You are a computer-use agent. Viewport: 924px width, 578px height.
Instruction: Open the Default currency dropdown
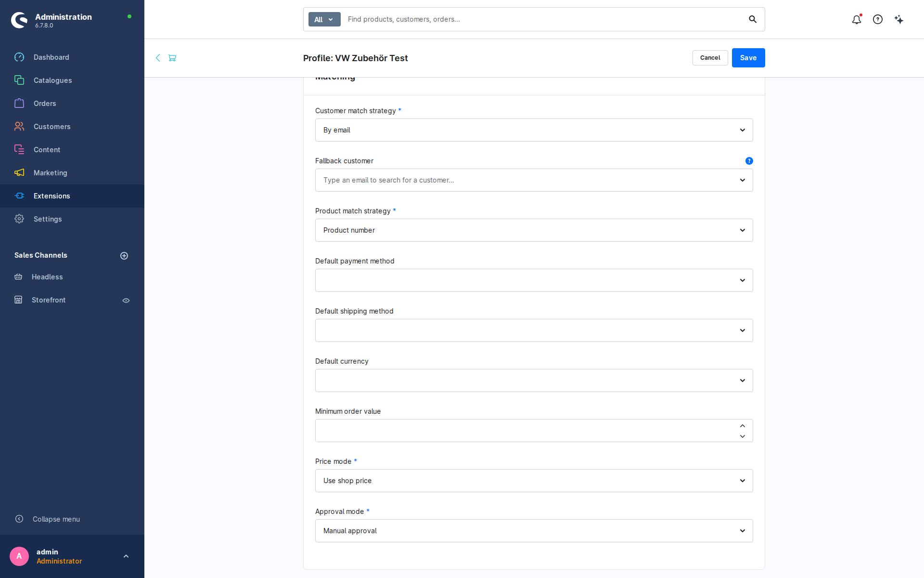534,381
